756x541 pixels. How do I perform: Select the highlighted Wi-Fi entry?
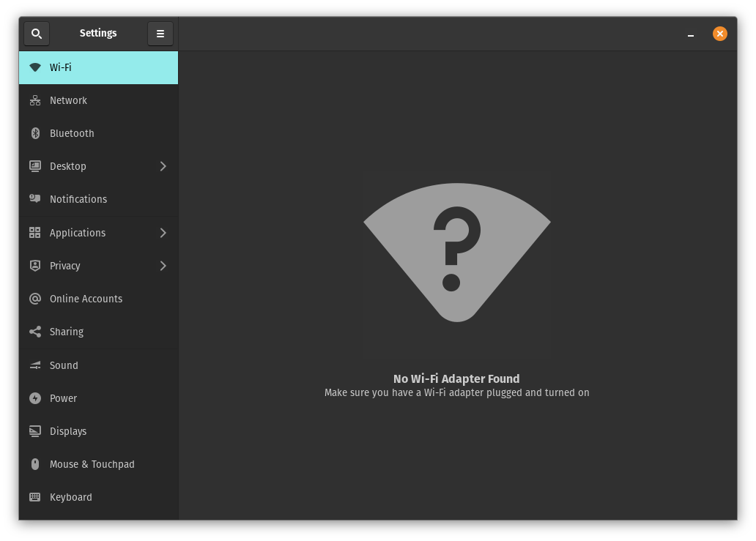tap(98, 67)
